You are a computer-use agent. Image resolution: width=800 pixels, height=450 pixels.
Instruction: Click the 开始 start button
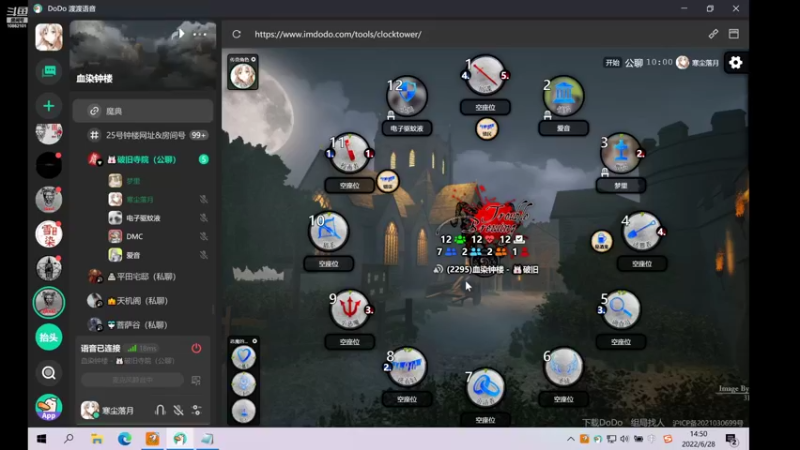coord(612,63)
